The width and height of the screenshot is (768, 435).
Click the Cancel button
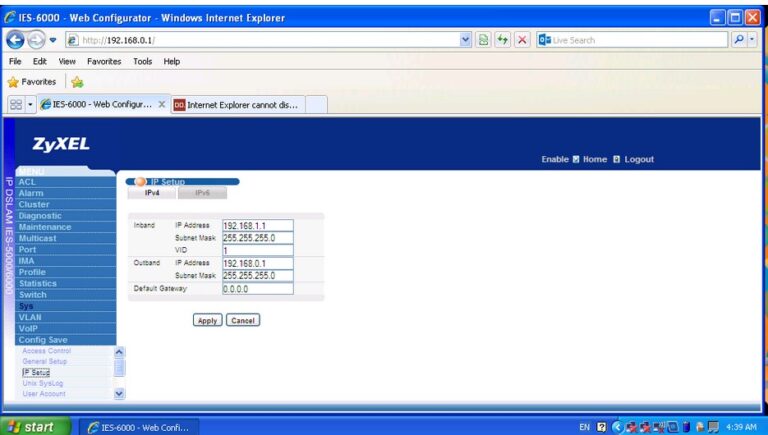pyautogui.click(x=243, y=320)
